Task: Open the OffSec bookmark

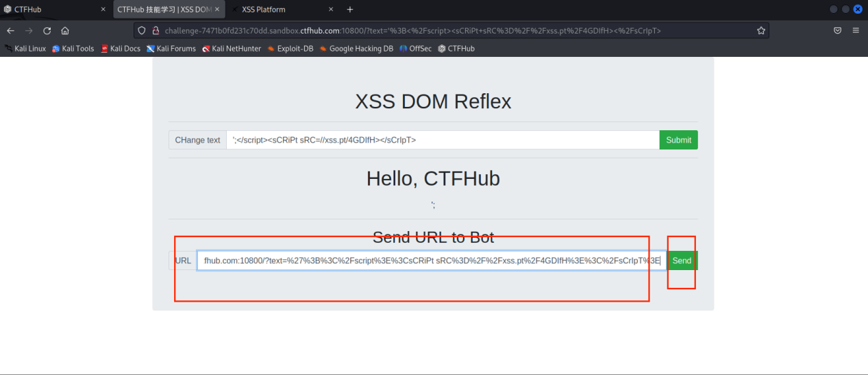Action: (416, 49)
